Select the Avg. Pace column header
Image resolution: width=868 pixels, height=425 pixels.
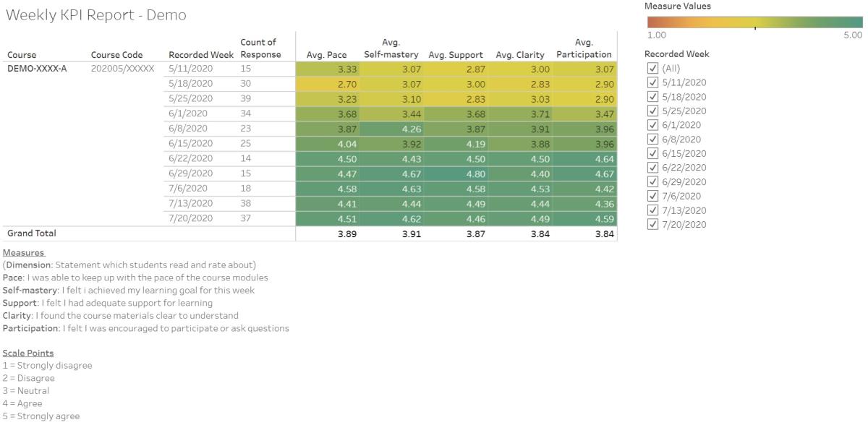coord(325,53)
